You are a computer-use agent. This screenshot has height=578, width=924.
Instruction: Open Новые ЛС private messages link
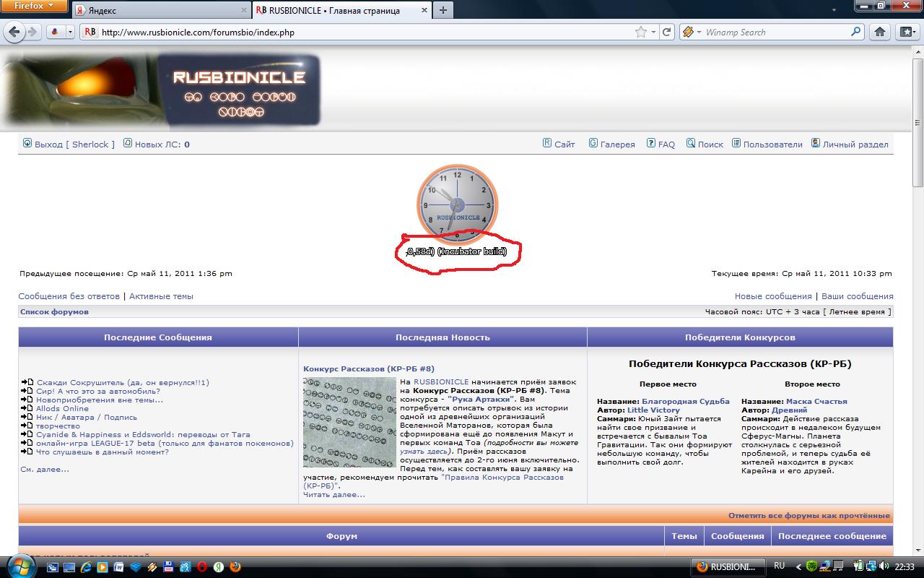pyautogui.click(x=157, y=144)
